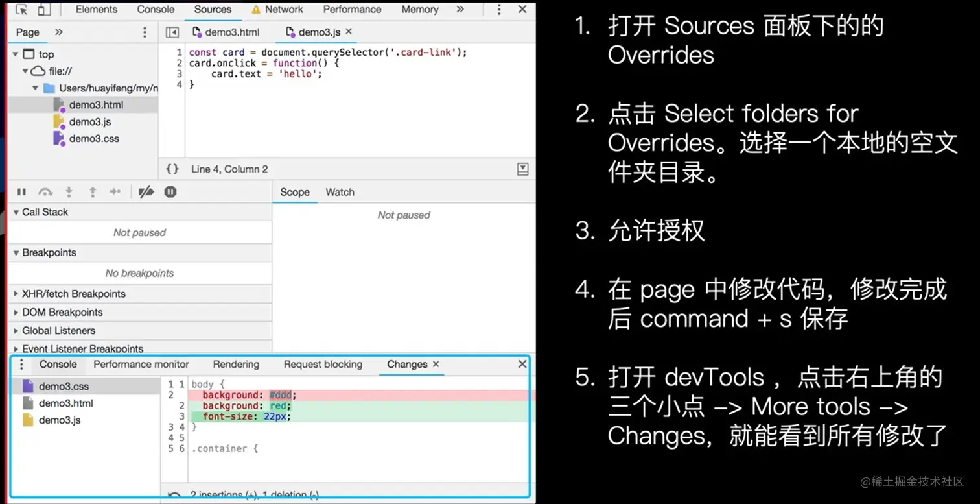The image size is (980, 504).
Task: Open the Request blocking drawer tab
Action: (323, 365)
